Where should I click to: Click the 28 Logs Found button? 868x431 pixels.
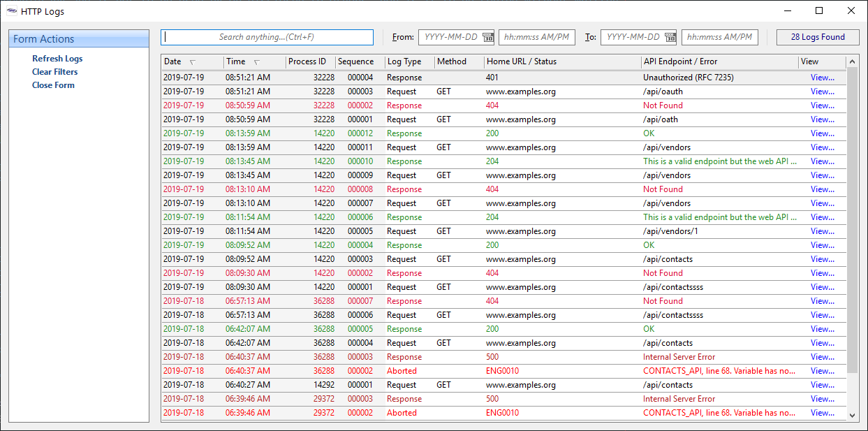point(818,37)
